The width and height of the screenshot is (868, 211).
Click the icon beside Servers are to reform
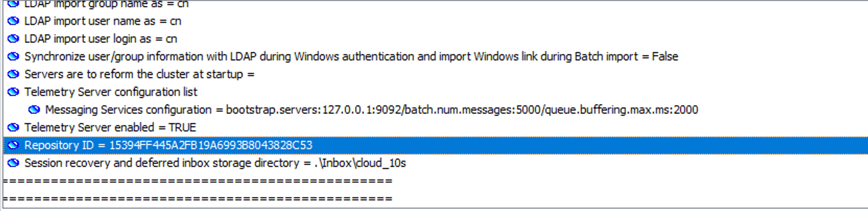[13, 75]
